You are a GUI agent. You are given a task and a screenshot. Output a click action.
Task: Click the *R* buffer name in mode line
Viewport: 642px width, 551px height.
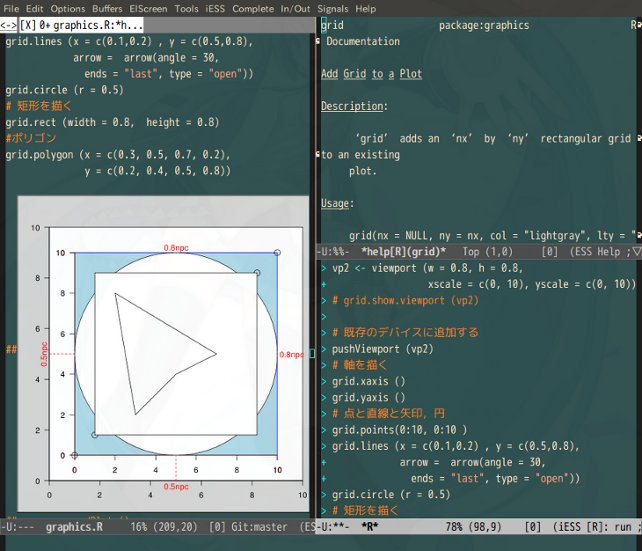[369, 527]
